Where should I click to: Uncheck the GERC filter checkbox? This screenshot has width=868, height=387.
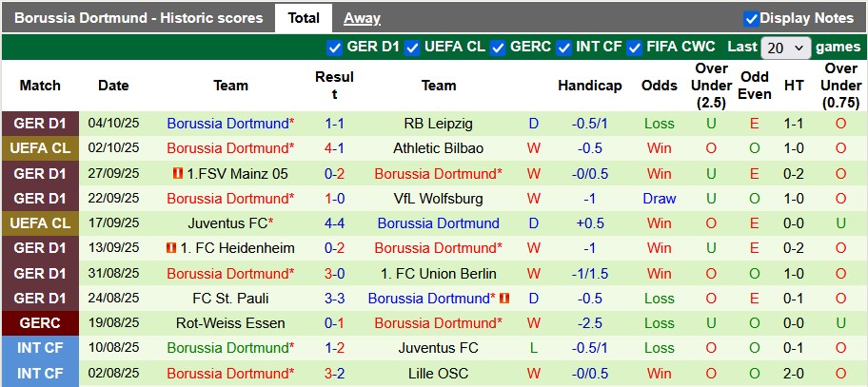point(498,48)
